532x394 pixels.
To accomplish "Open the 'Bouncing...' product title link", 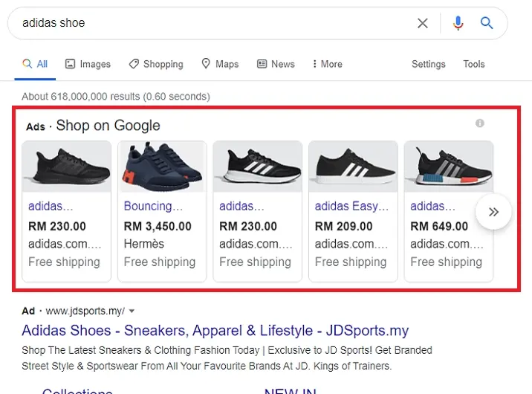I will click(153, 206).
